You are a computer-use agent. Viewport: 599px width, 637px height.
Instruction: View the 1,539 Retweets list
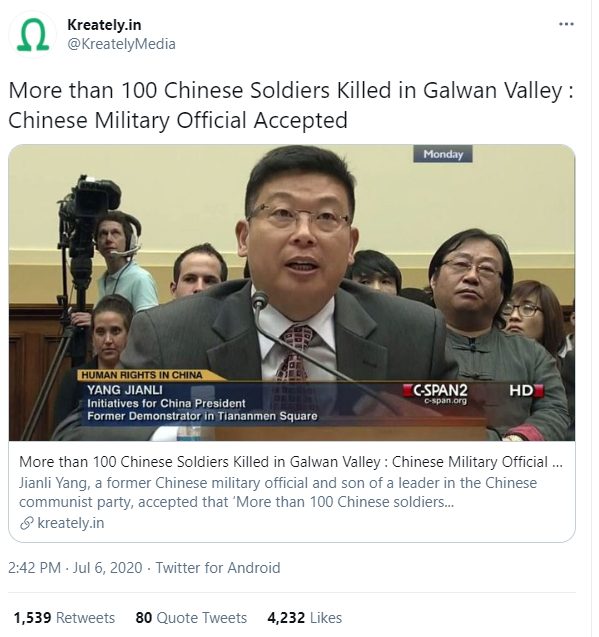point(65,618)
